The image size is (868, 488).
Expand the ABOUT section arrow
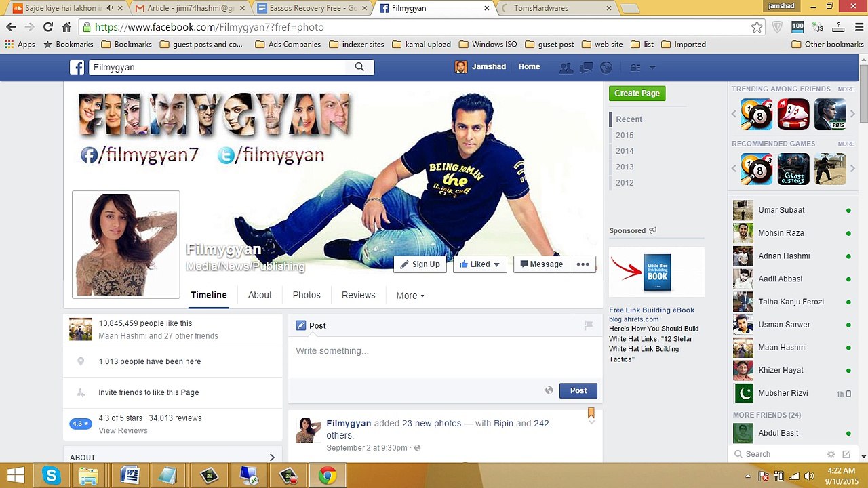(x=272, y=457)
